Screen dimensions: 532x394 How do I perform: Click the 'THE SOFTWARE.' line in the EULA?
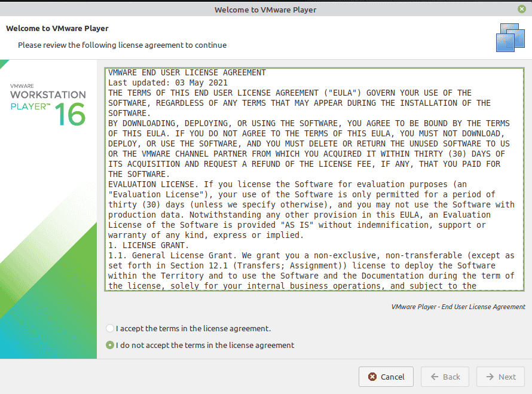point(139,174)
